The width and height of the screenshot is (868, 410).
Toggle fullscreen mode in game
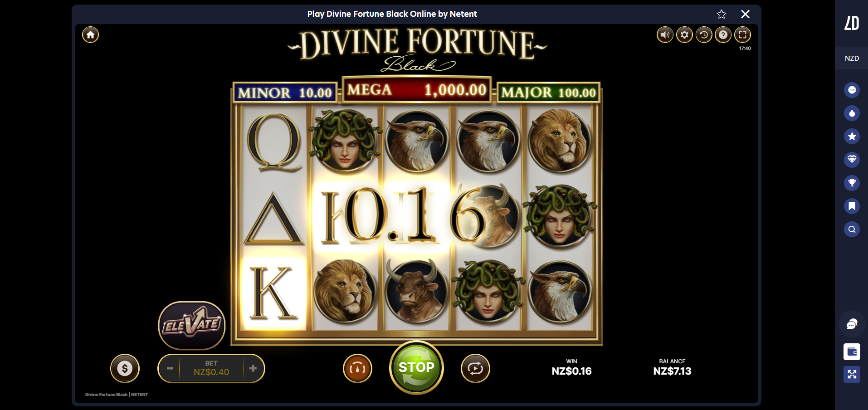(742, 35)
